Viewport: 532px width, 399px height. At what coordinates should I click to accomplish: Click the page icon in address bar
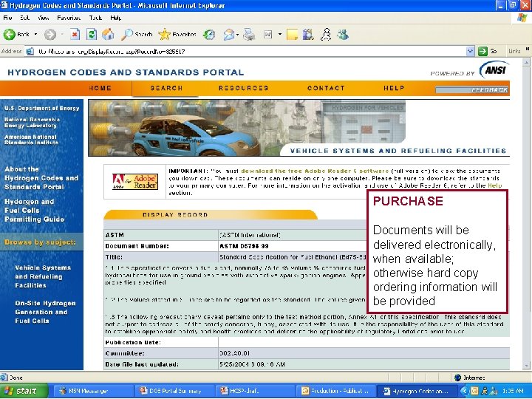click(x=30, y=52)
